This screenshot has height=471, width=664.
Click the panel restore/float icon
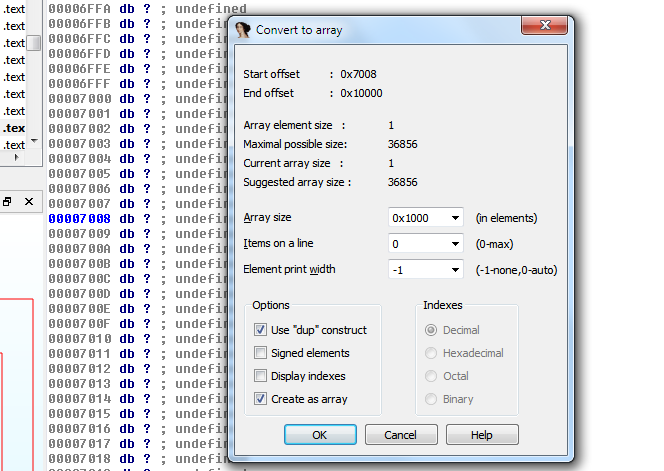[7, 201]
